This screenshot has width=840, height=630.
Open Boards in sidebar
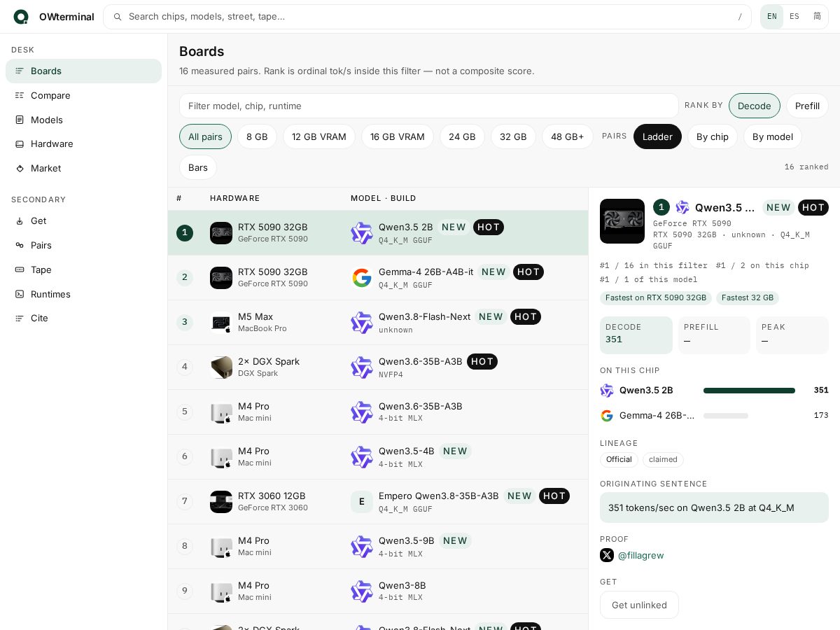point(83,71)
